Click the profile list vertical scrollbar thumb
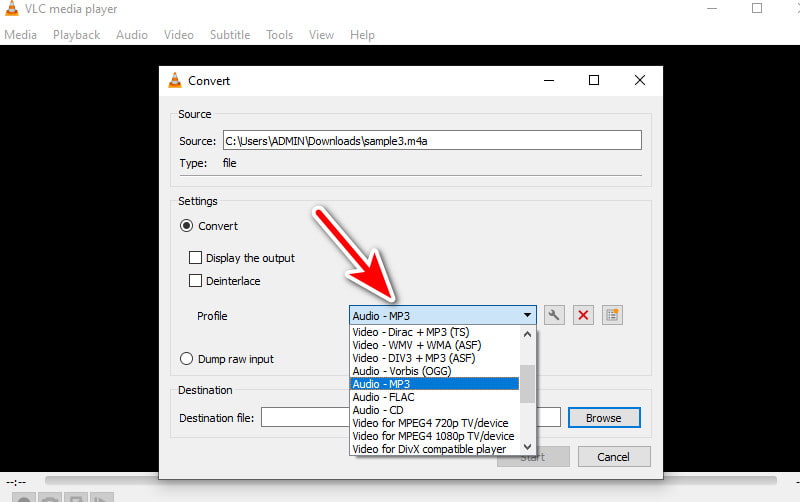This screenshot has height=502, width=800. tap(528, 383)
